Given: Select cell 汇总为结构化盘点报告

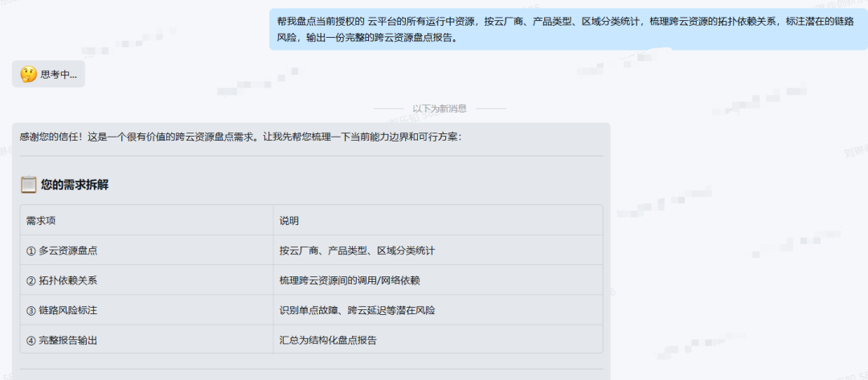Looking at the screenshot, I should pos(438,339).
